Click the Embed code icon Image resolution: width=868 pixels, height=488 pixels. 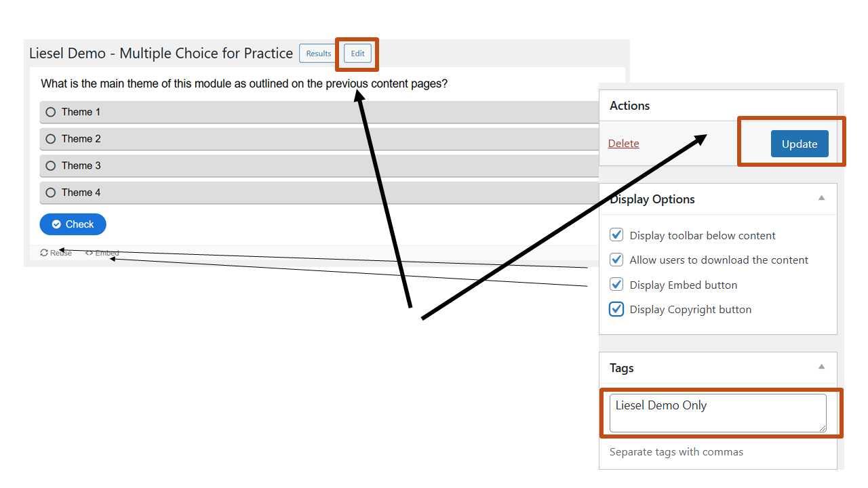[89, 253]
